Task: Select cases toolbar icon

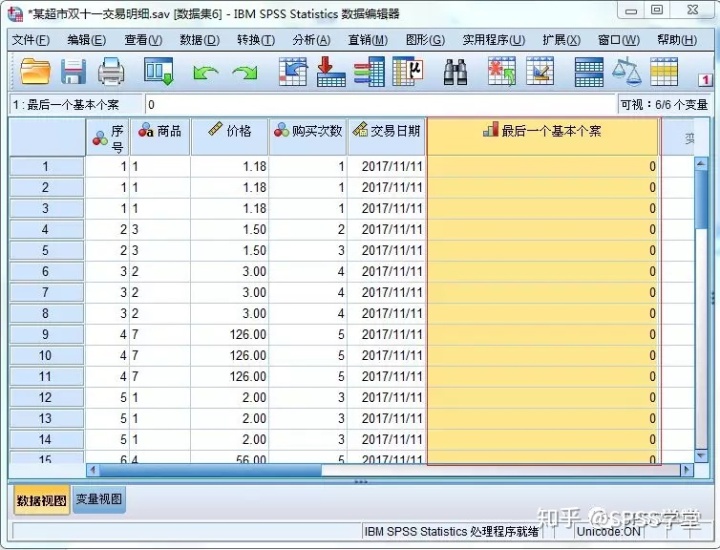Action: 664,71
